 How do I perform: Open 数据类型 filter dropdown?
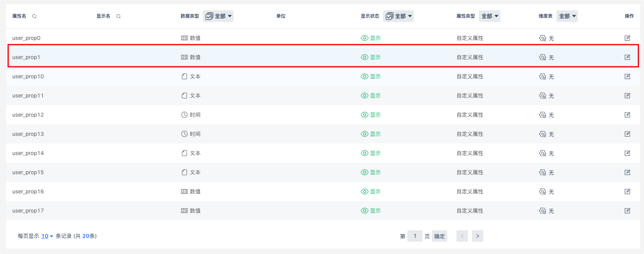pos(218,16)
